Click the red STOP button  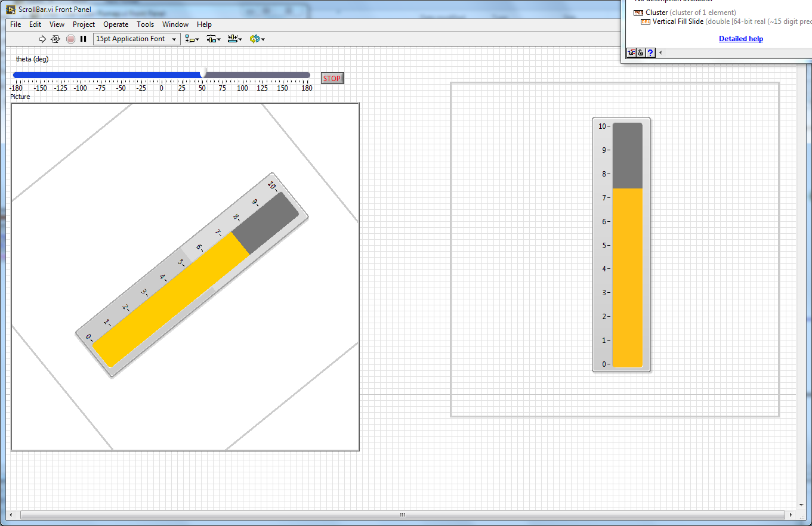coord(332,78)
